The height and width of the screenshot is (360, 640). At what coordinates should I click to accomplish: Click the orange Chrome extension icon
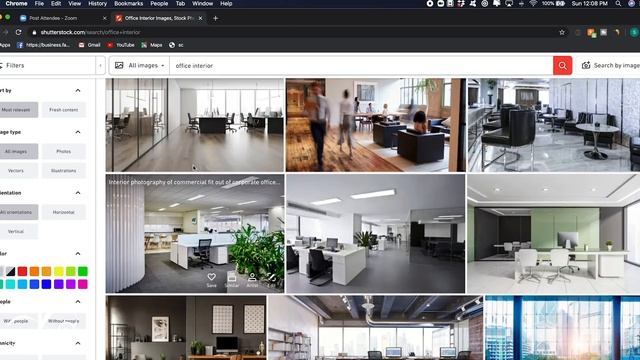click(591, 33)
